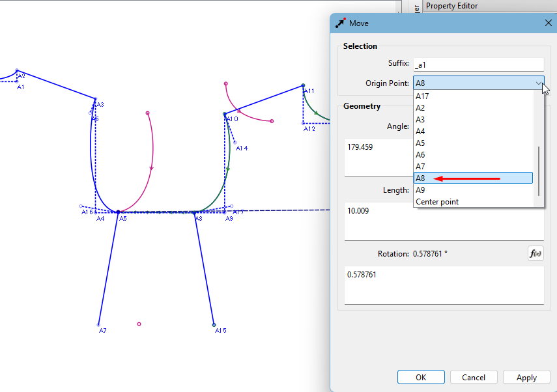Focus the Length formula field showing 10.009
The width and height of the screenshot is (557, 392).
(443, 221)
